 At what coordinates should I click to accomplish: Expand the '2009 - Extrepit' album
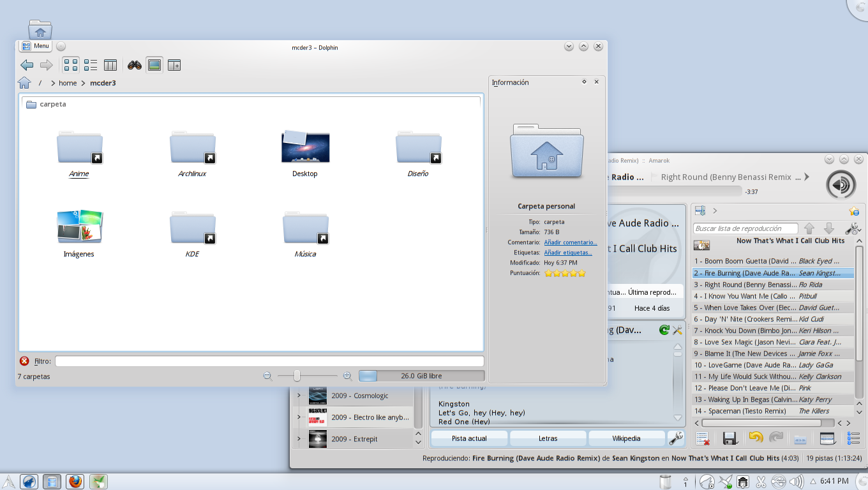coord(299,439)
